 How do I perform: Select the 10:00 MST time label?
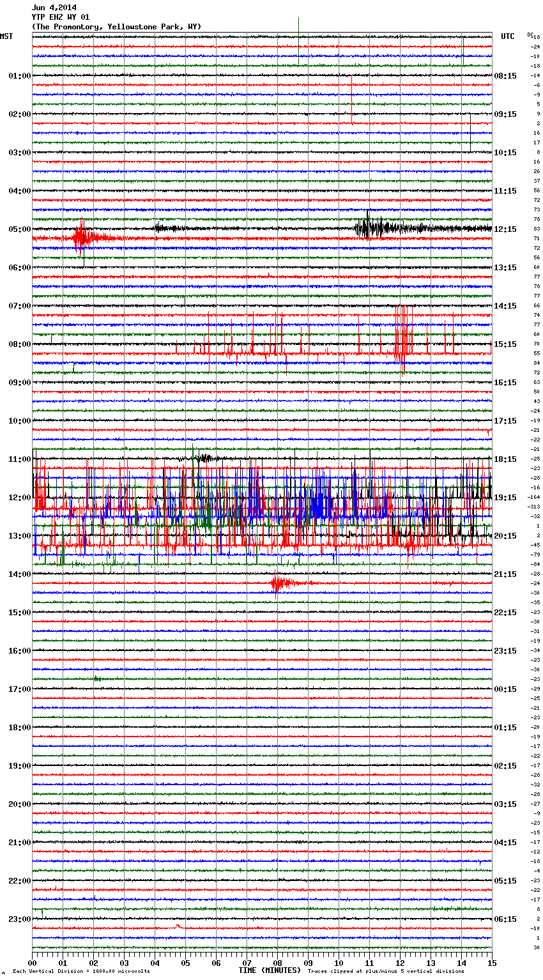pos(19,421)
